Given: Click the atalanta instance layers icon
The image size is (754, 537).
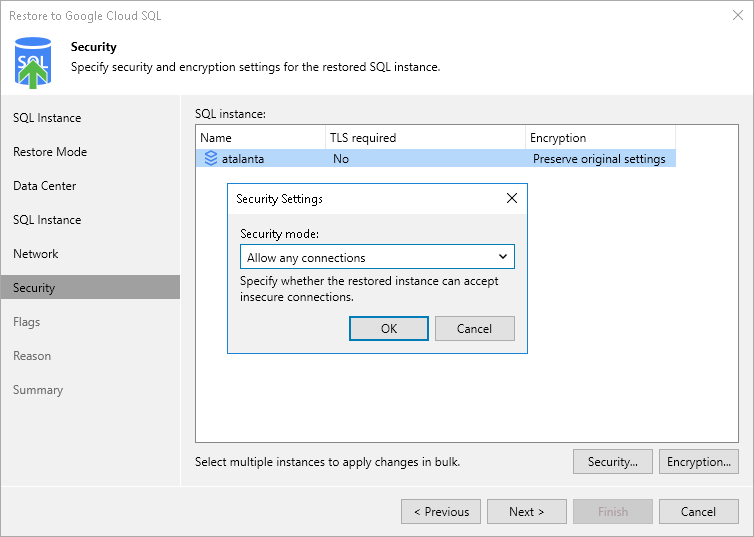Looking at the screenshot, I should [x=211, y=158].
